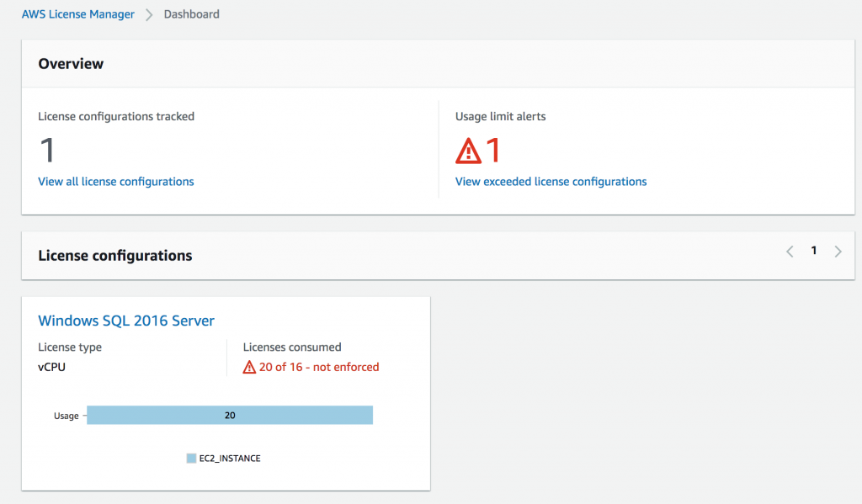Select page 1 in the pagination

pyautogui.click(x=814, y=251)
